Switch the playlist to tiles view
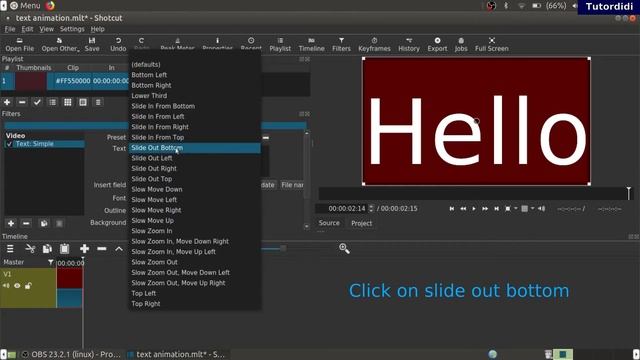 click(x=68, y=102)
